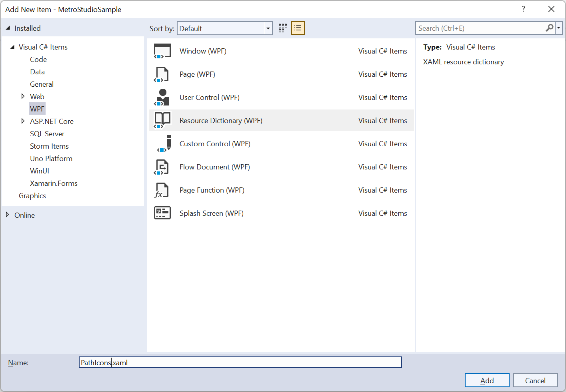Click the Add button
This screenshot has height=392, width=566.
[x=487, y=380]
